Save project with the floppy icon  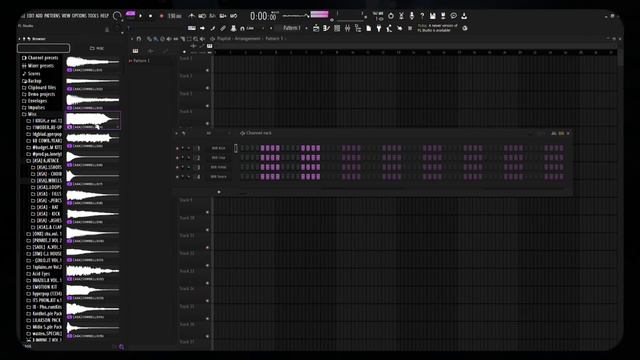coord(433,16)
